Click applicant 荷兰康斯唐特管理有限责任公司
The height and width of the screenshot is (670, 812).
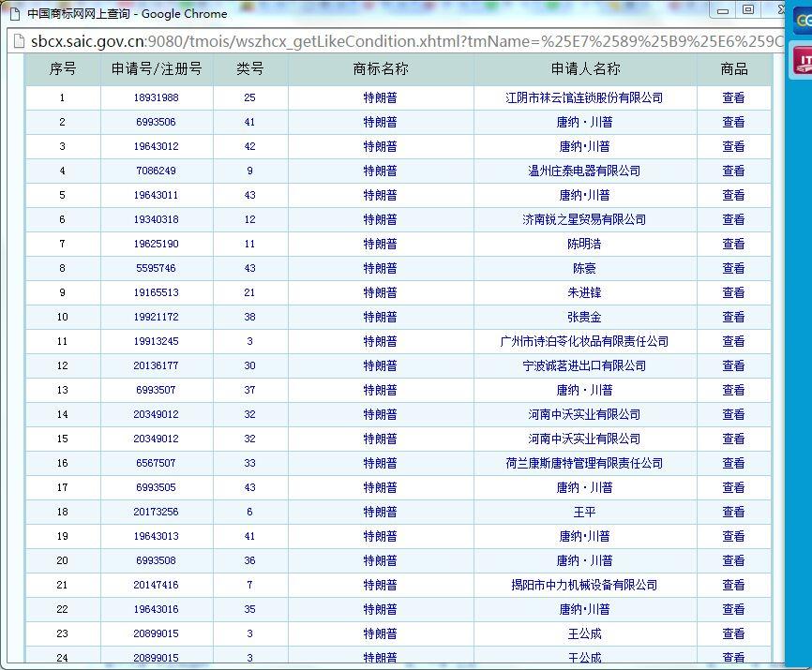click(584, 463)
